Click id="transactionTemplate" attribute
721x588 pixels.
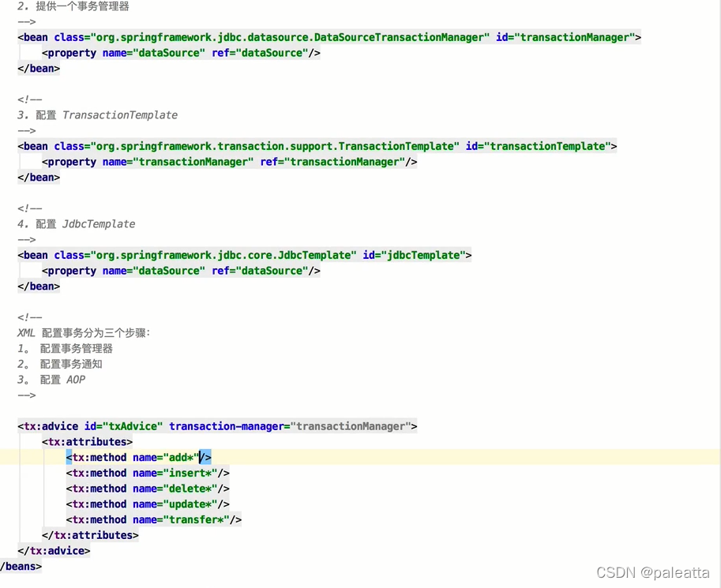(538, 146)
